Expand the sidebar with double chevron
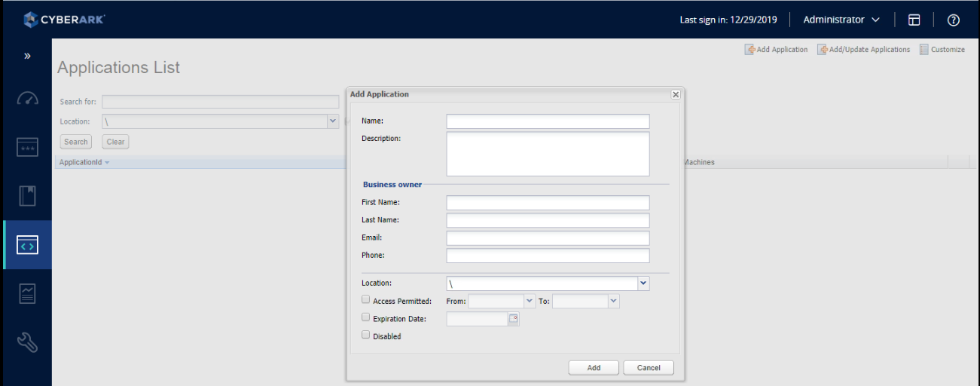The height and width of the screenshot is (386, 980). (27, 56)
